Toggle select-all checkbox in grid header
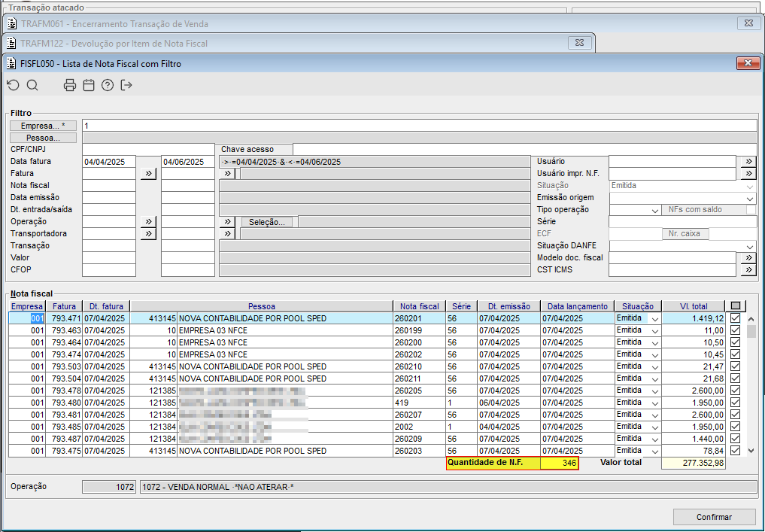Screen dimensions: 765x532 tap(736, 306)
